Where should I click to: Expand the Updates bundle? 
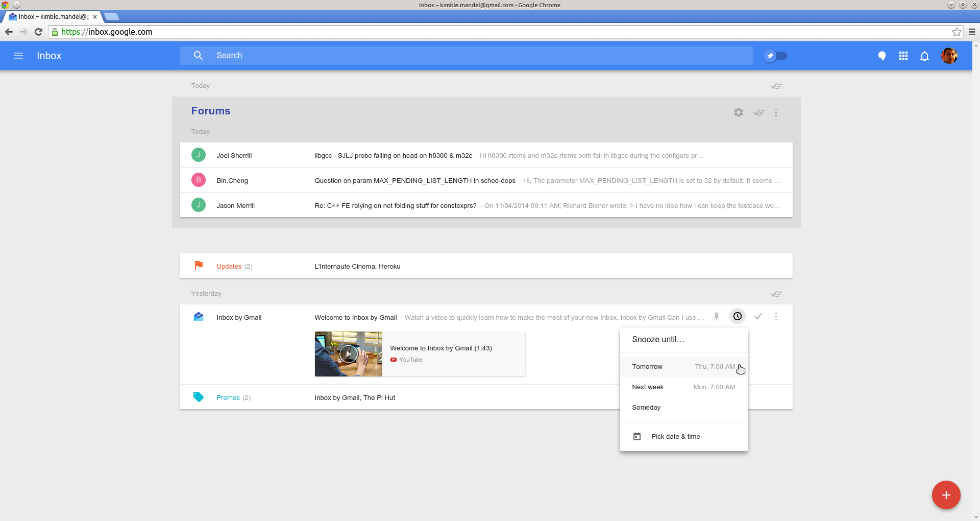pos(486,266)
